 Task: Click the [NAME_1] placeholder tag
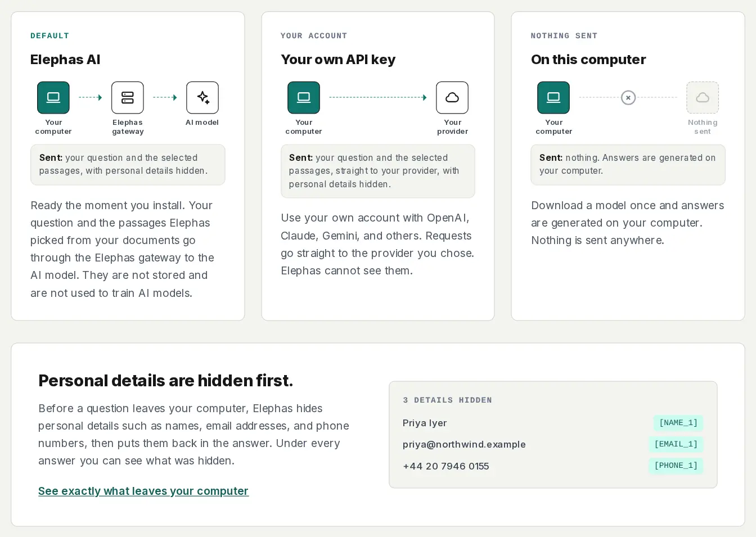[x=678, y=423]
